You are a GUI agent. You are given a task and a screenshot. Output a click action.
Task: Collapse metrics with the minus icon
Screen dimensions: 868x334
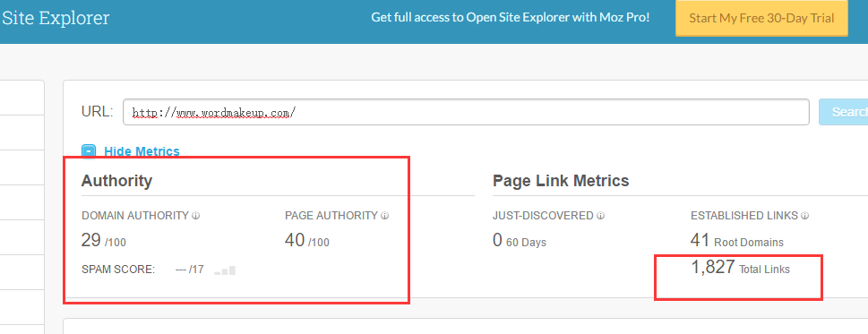coord(89,151)
